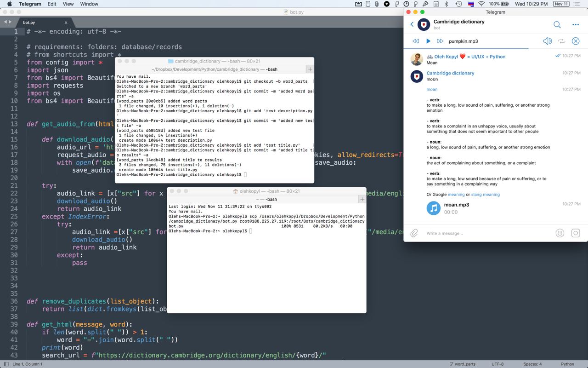Open Cambridge dictionary bot avatar in chat header

(424, 24)
